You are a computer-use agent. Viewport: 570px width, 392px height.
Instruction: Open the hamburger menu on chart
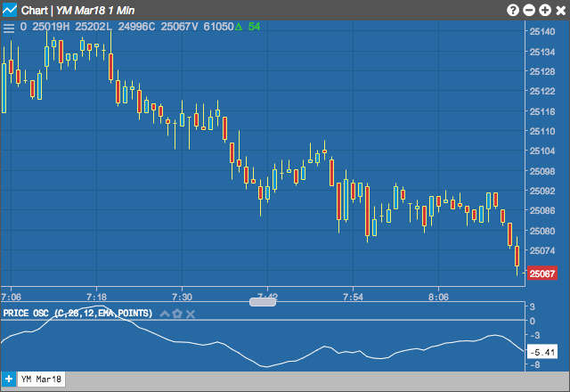click(9, 28)
